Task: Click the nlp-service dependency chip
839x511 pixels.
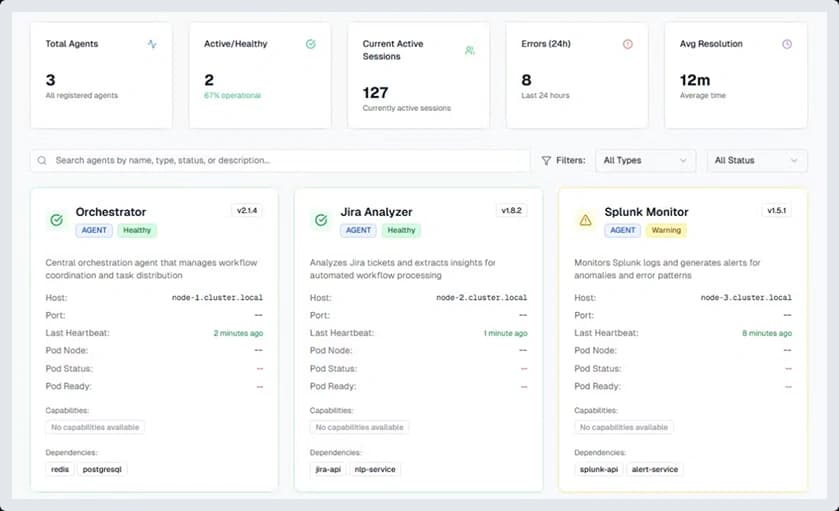Action: point(375,469)
